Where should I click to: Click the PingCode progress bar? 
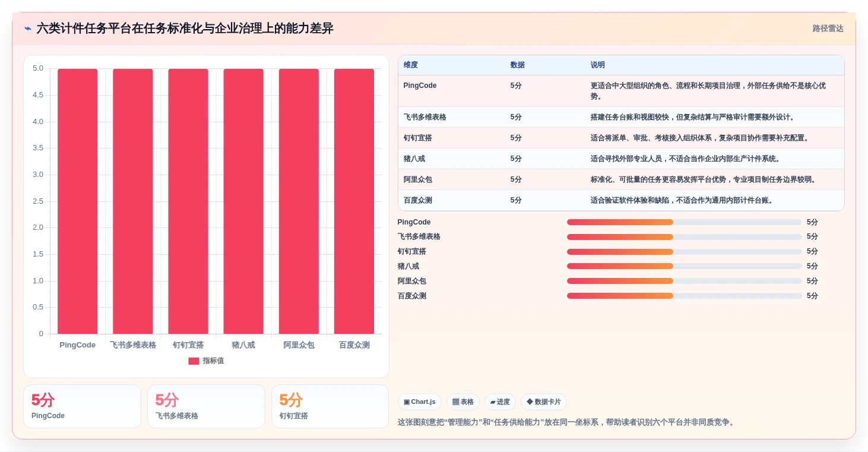coord(684,222)
